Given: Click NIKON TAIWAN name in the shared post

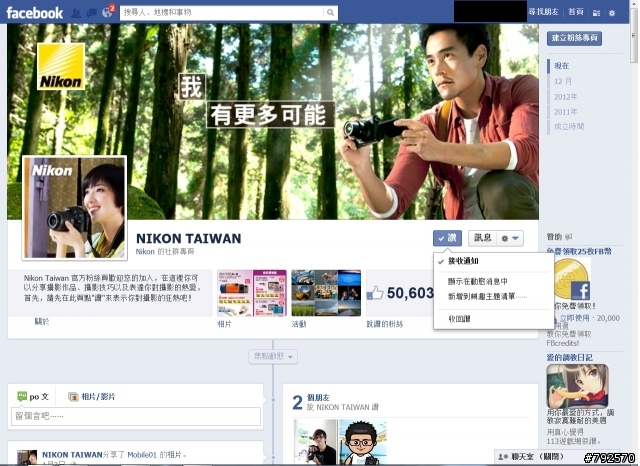Looking at the screenshot, I should [72, 455].
